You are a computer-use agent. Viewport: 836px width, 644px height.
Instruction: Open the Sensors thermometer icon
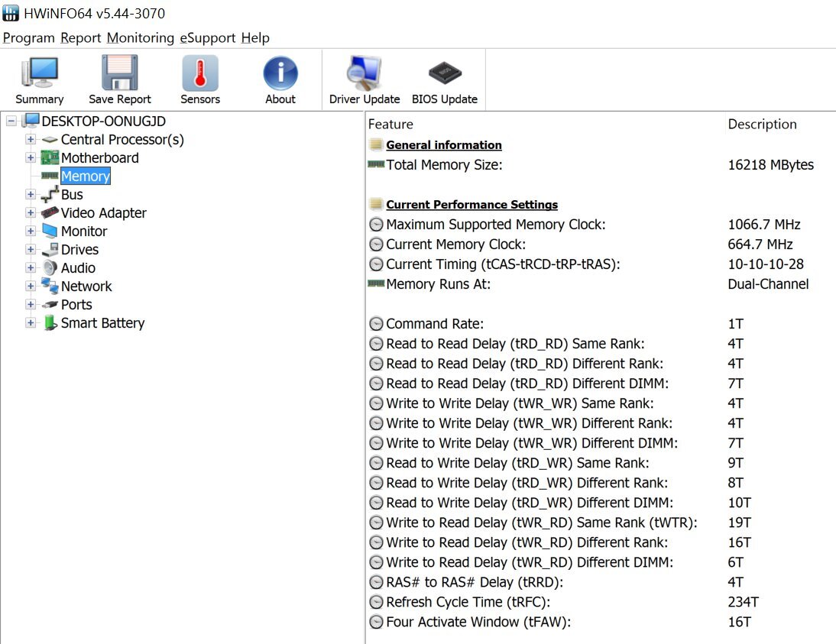pos(200,74)
